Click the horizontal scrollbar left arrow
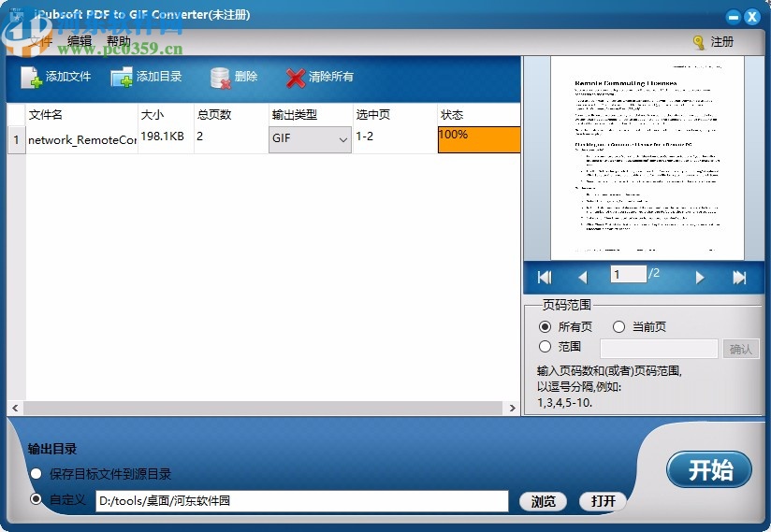771x532 pixels. point(15,408)
